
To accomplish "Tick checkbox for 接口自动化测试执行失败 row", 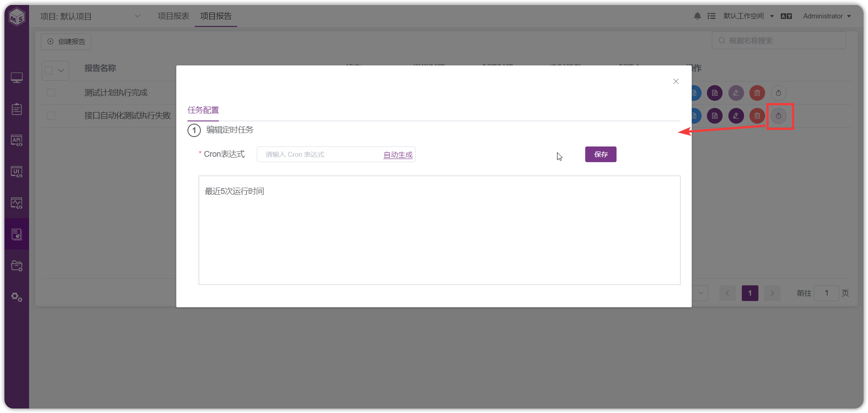I will (51, 116).
